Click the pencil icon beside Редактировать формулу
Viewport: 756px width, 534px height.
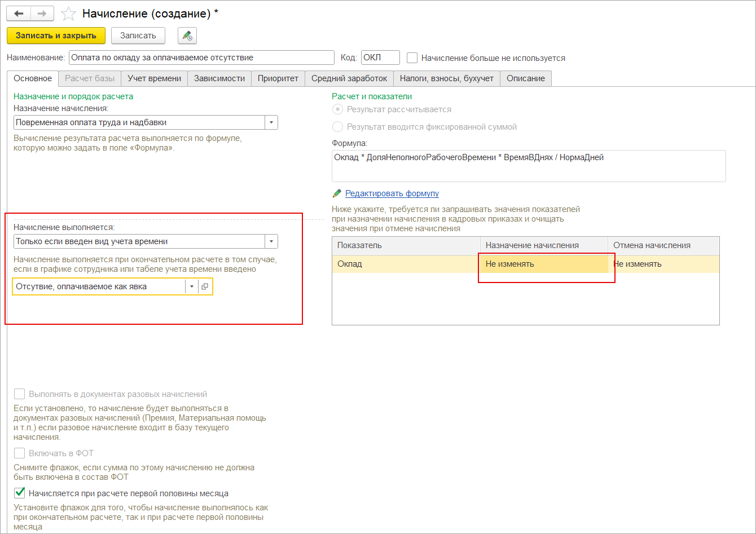[337, 193]
